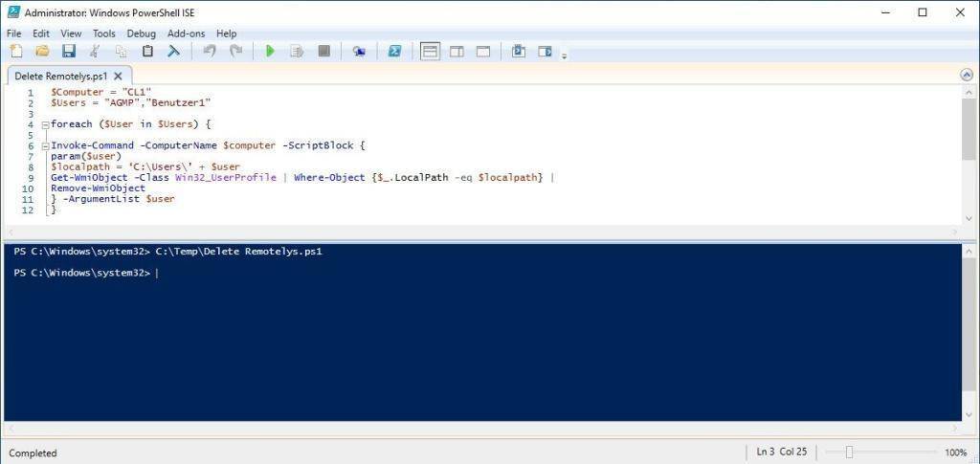Run the script with the green play icon
Viewport: 980px width, 464px height.
pos(270,52)
